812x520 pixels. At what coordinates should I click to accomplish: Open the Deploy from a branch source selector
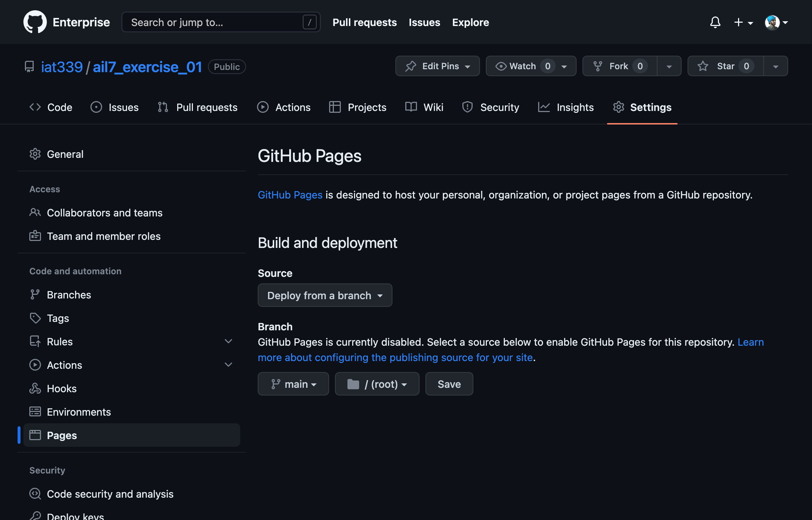click(324, 295)
